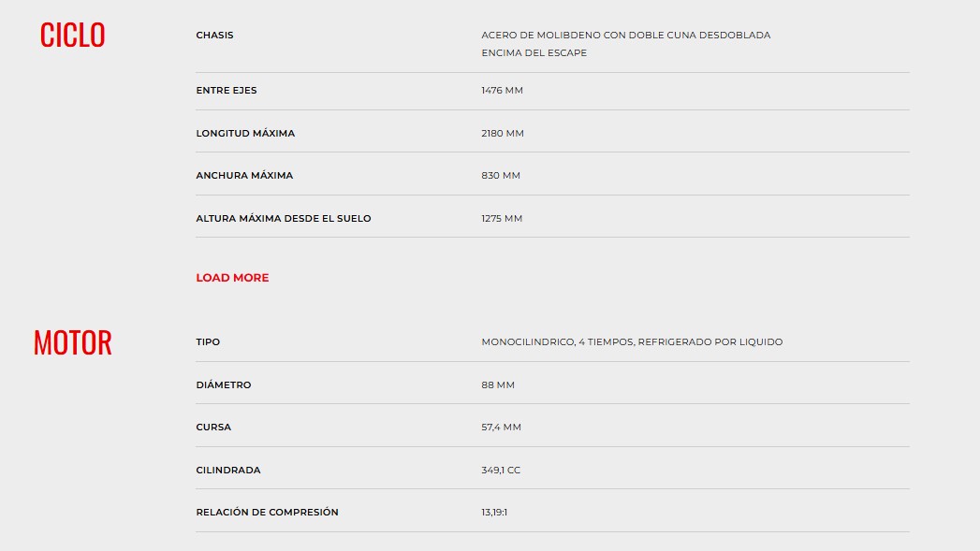Click the CILINDRADA label
The height and width of the screenshot is (551, 980).
click(x=228, y=471)
